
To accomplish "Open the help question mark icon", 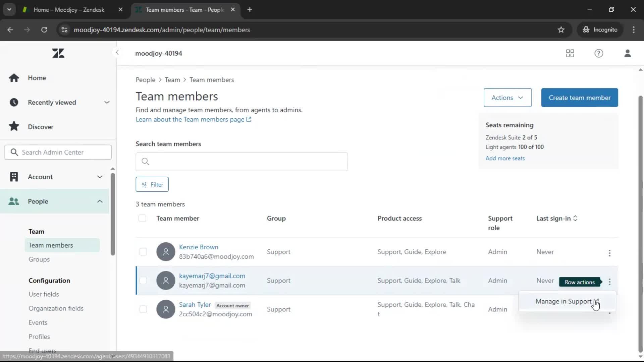I will [x=599, y=53].
